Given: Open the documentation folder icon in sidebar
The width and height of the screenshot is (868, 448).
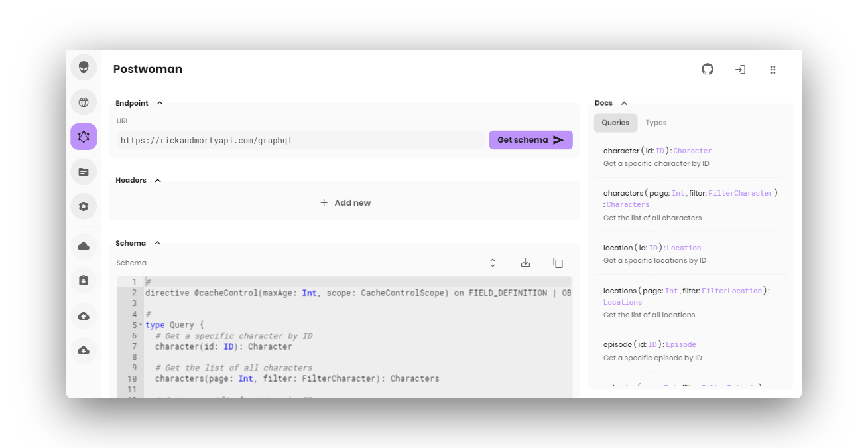Looking at the screenshot, I should [84, 172].
